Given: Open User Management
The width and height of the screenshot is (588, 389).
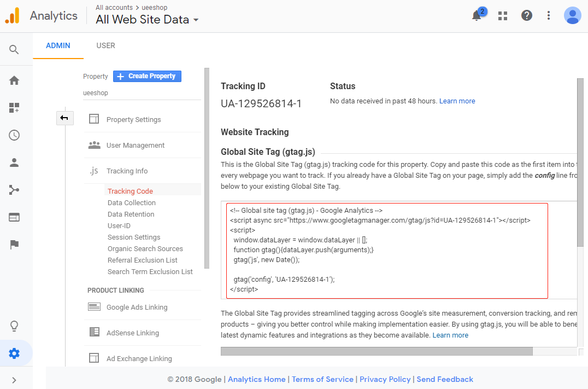Looking at the screenshot, I should [x=136, y=146].
